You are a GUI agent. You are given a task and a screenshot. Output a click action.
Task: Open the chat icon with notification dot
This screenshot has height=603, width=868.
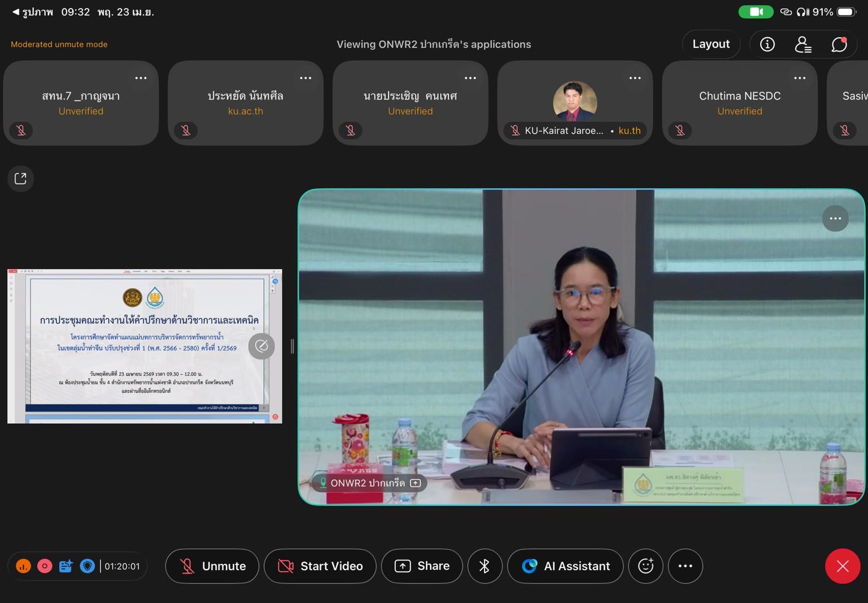[839, 44]
